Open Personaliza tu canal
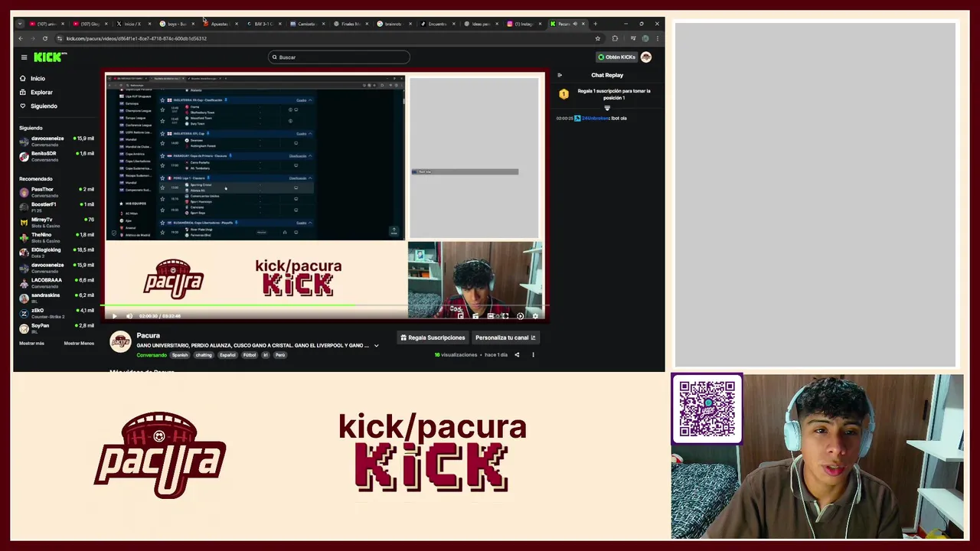The width and height of the screenshot is (980, 551). click(505, 337)
